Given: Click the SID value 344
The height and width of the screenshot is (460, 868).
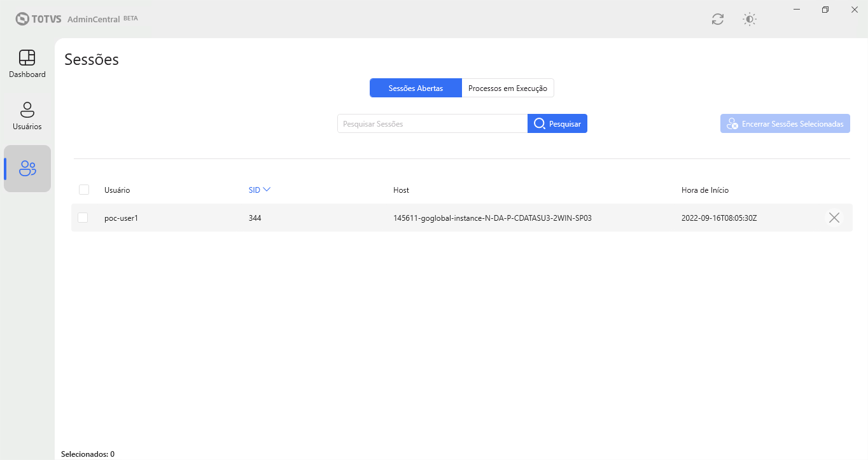Looking at the screenshot, I should pyautogui.click(x=255, y=218).
